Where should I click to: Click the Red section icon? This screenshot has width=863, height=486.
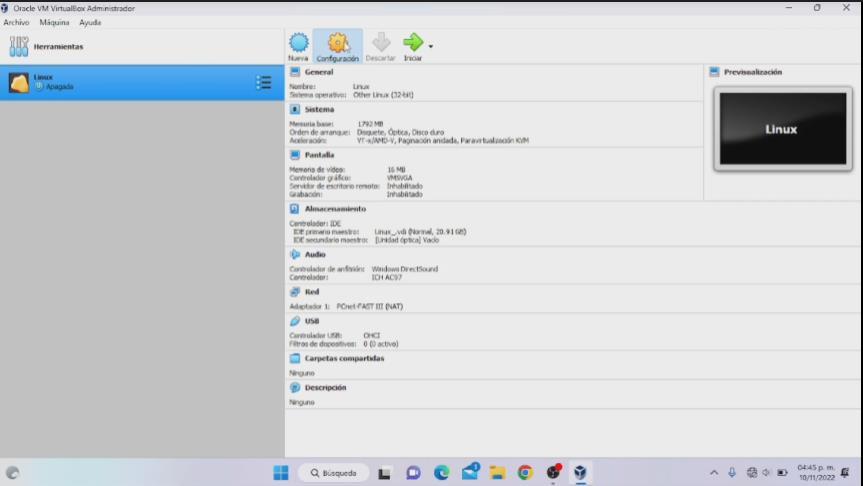[295, 292]
